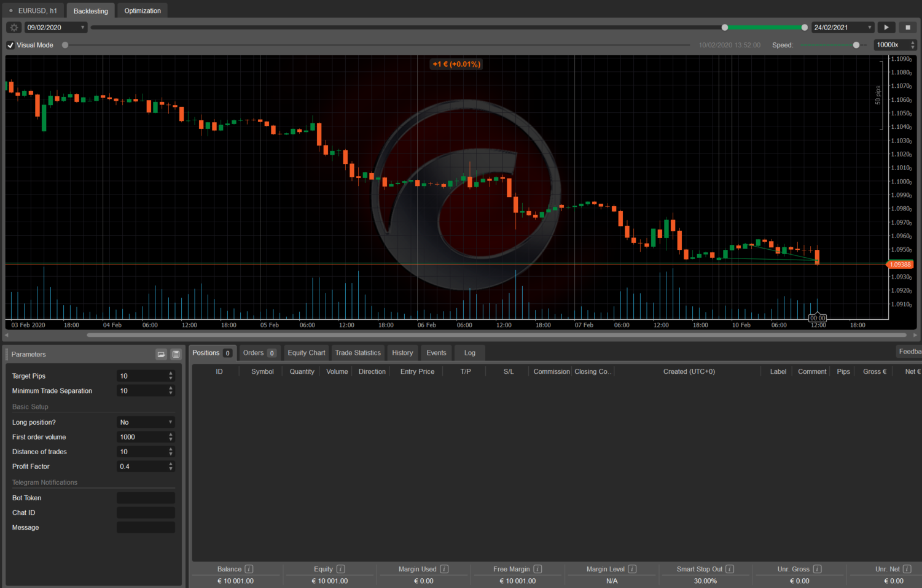Click the +1 € (+0.01%) profit label

click(456, 64)
